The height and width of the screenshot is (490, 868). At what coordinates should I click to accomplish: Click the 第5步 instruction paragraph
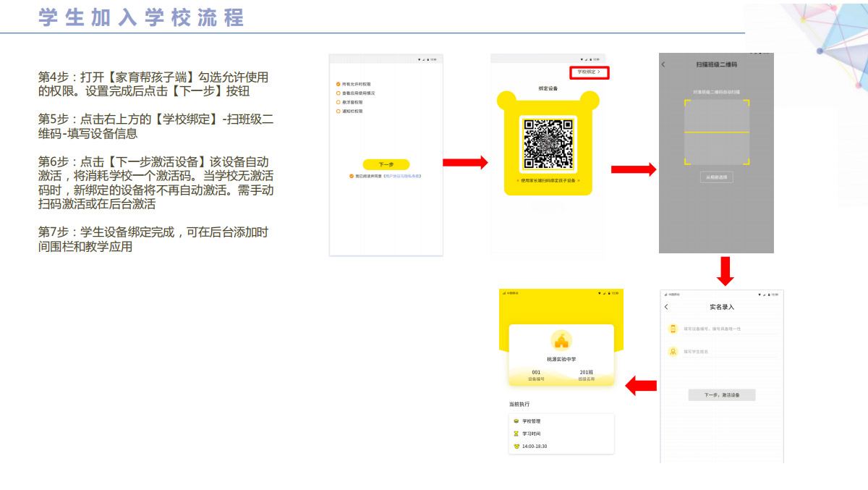coord(156,127)
